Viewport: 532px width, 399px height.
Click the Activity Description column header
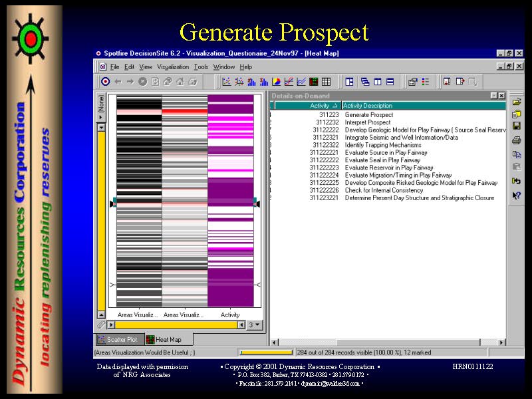(367, 106)
